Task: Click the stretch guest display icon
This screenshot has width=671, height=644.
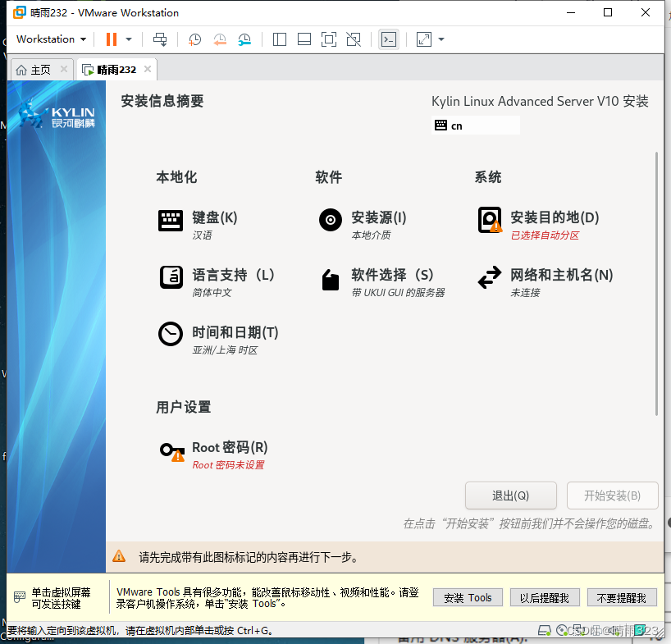Action: 423,39
